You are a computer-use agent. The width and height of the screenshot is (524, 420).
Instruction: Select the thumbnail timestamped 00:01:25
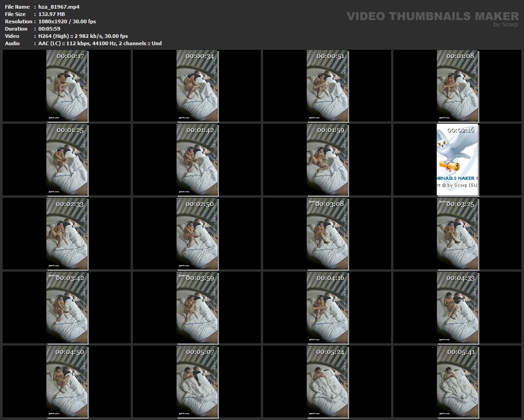click(x=67, y=160)
